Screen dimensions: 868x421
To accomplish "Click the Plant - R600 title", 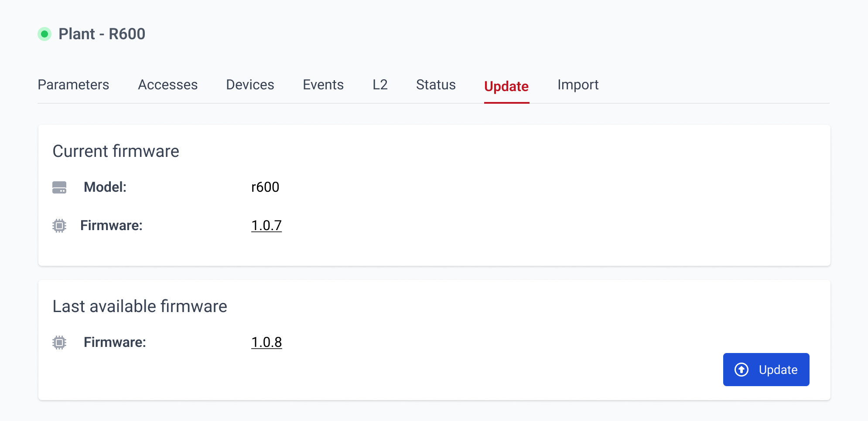I will tap(102, 34).
